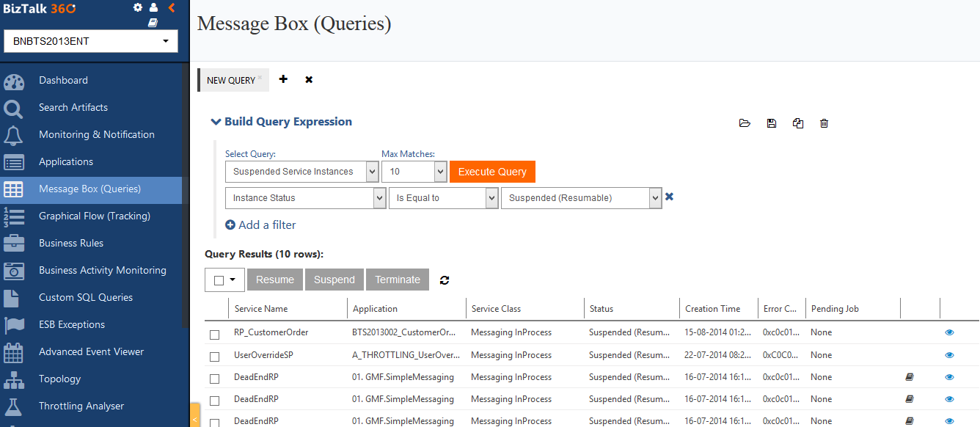Click the Add a filter link
Viewport: 980px width, 427px height.
(x=260, y=225)
